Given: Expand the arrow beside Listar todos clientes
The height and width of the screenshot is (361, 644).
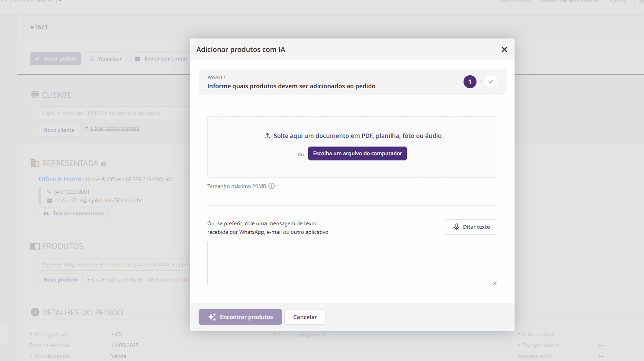Looking at the screenshot, I should coord(87,128).
